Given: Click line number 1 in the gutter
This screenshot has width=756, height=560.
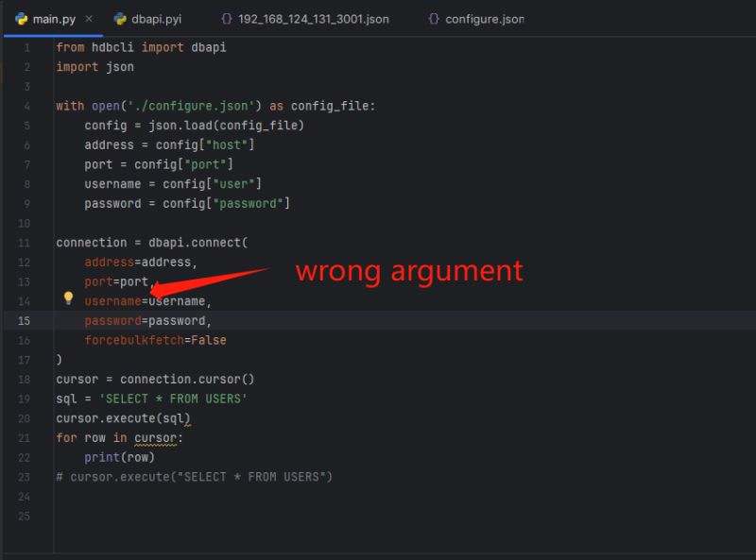Looking at the screenshot, I should pyautogui.click(x=27, y=48).
